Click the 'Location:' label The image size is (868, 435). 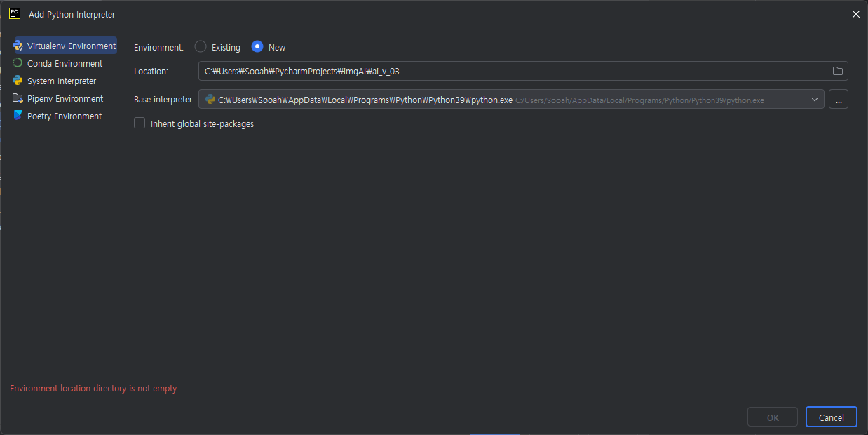pyautogui.click(x=151, y=72)
